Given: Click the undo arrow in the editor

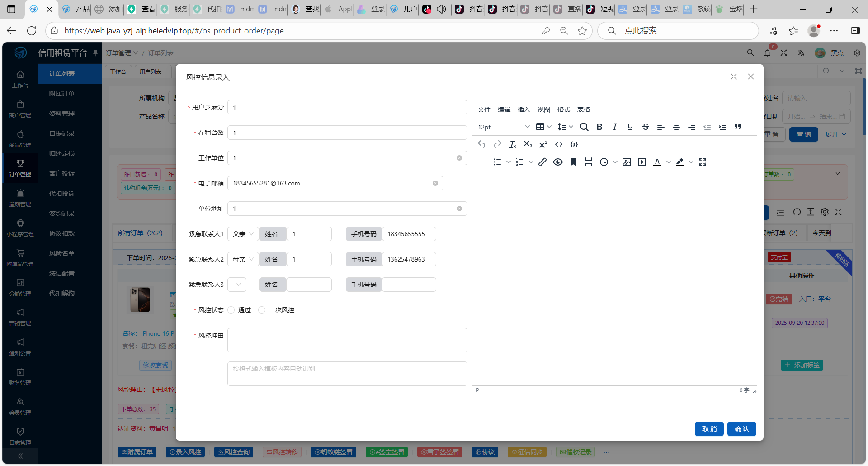Looking at the screenshot, I should tap(482, 144).
